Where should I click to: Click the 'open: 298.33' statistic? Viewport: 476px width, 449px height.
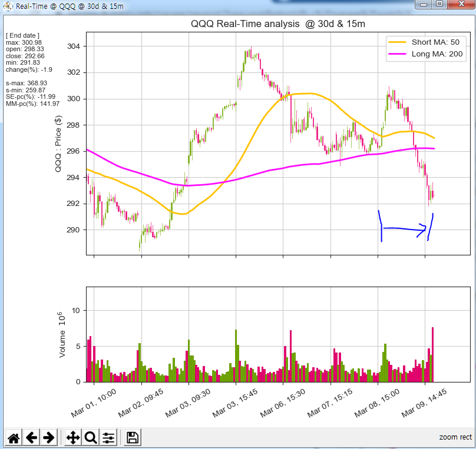click(25, 49)
